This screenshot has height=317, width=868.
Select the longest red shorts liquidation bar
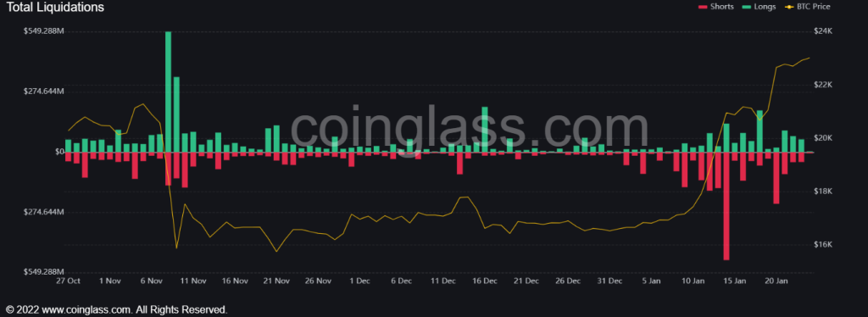(x=726, y=206)
